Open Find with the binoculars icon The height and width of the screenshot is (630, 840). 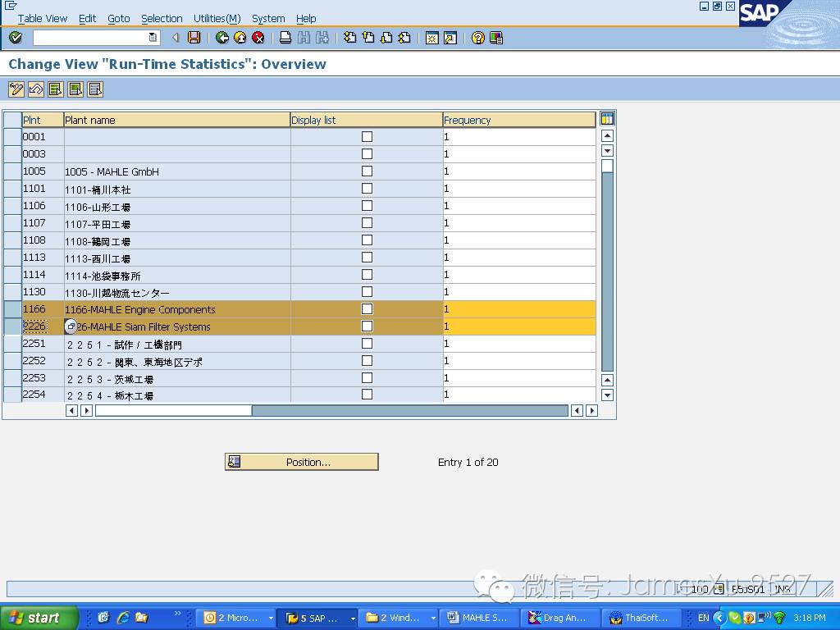[304, 38]
